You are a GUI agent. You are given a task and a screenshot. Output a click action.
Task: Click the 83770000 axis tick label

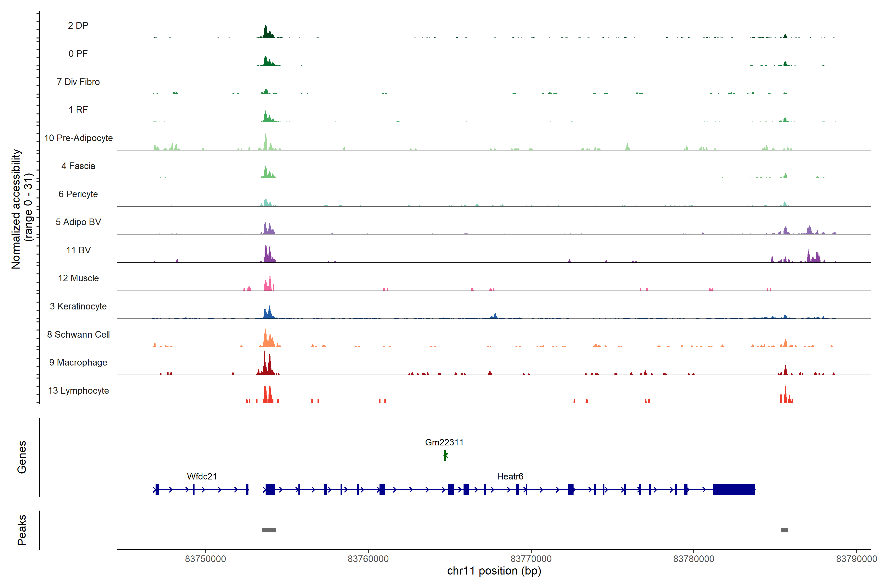coord(531,559)
